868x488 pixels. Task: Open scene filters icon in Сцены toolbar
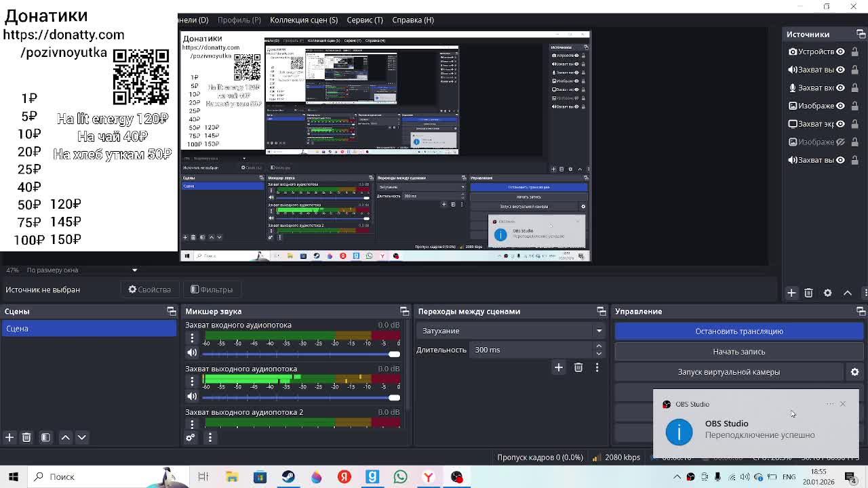pos(45,438)
